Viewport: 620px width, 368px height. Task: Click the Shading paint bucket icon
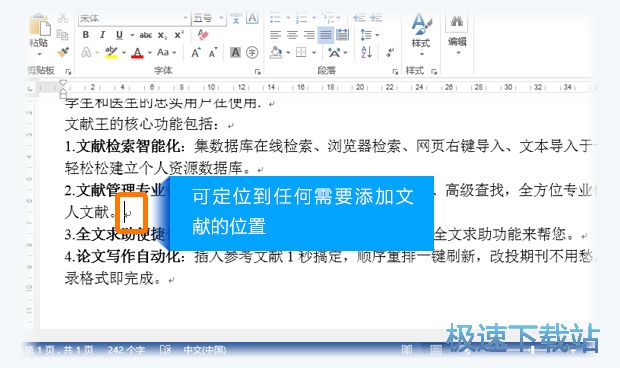tap(276, 52)
